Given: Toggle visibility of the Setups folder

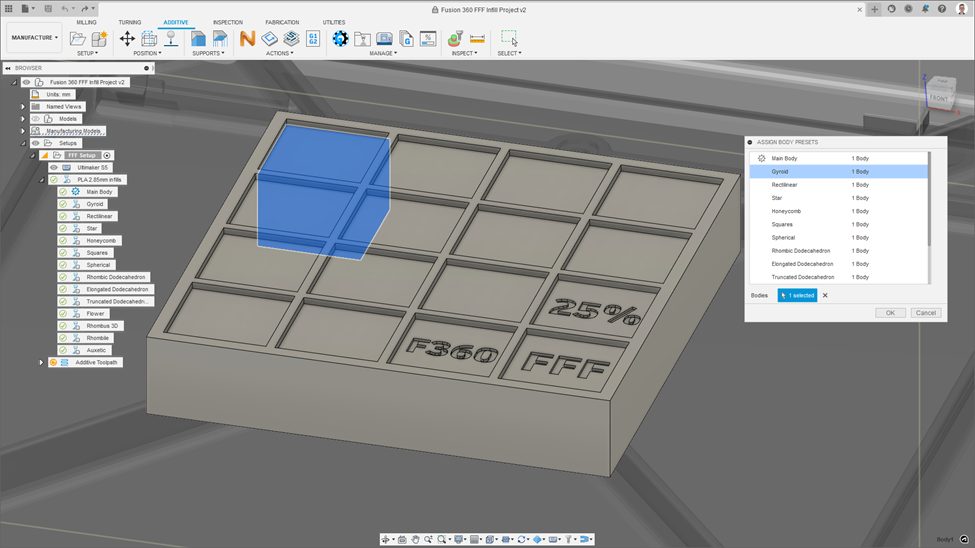Looking at the screenshot, I should tap(36, 143).
